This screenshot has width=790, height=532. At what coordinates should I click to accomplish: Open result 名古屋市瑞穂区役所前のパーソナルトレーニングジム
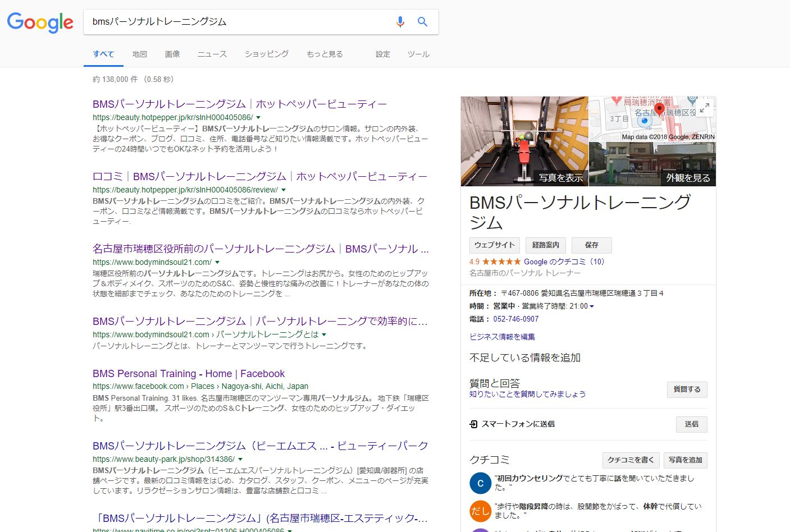click(x=261, y=249)
